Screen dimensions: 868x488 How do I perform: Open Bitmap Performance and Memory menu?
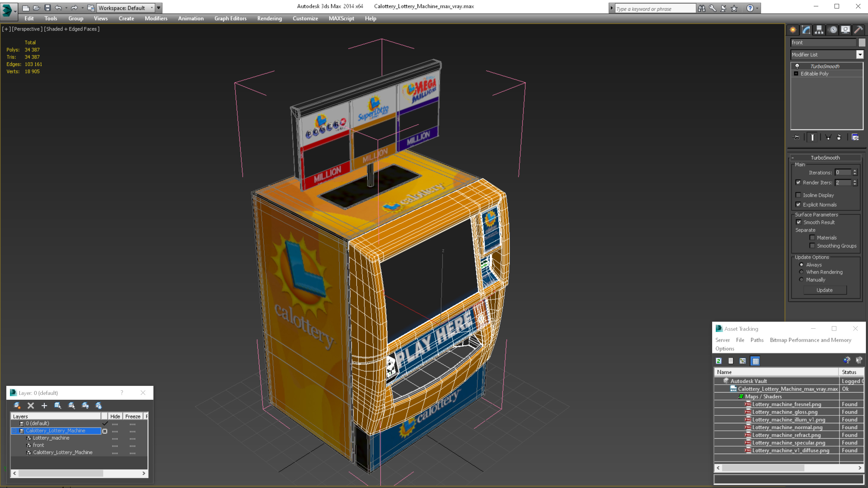tap(810, 340)
